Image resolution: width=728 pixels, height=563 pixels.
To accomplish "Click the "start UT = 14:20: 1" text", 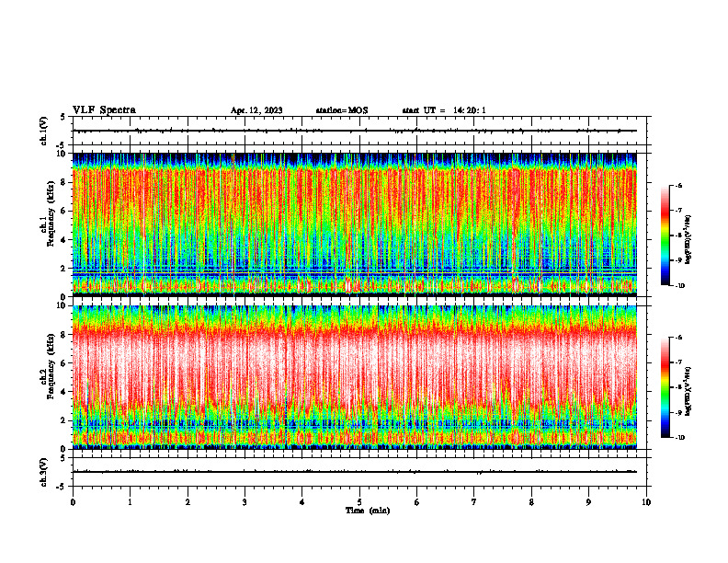I will click(x=444, y=110).
